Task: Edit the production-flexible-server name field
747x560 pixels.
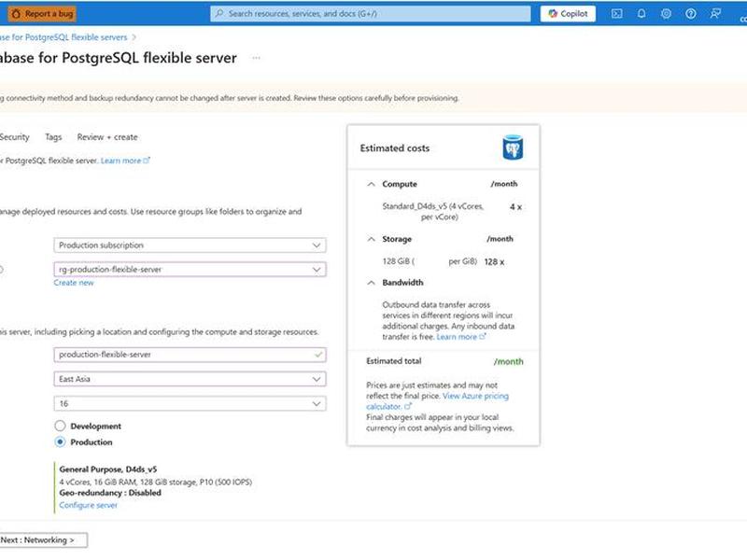Action: pyautogui.click(x=190, y=355)
